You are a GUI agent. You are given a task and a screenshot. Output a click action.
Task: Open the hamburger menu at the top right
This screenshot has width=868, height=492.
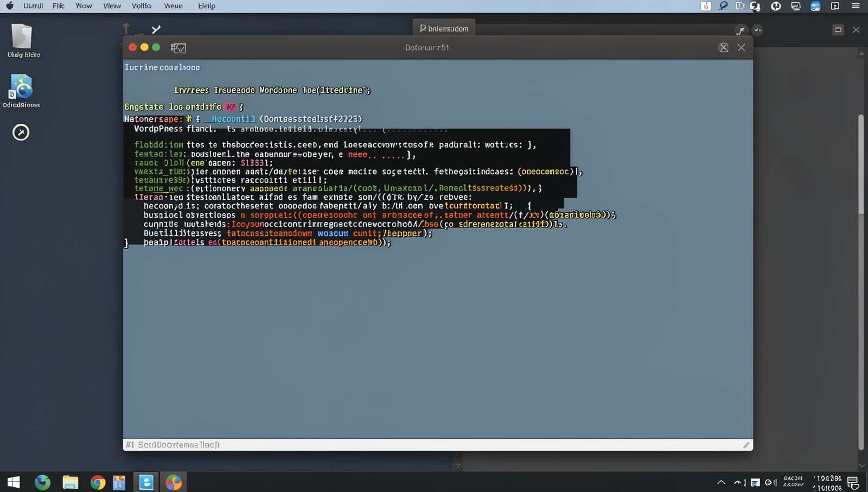click(x=856, y=6)
